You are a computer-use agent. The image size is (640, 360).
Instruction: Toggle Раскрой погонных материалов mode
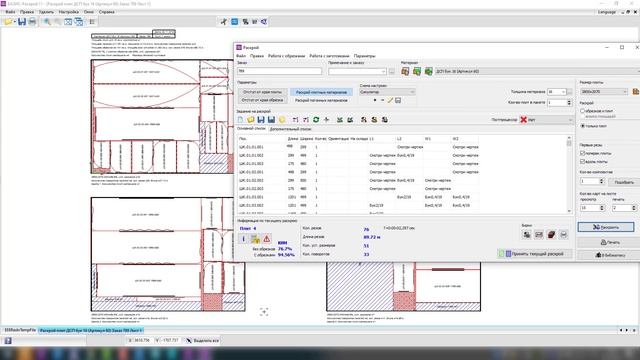pos(321,100)
